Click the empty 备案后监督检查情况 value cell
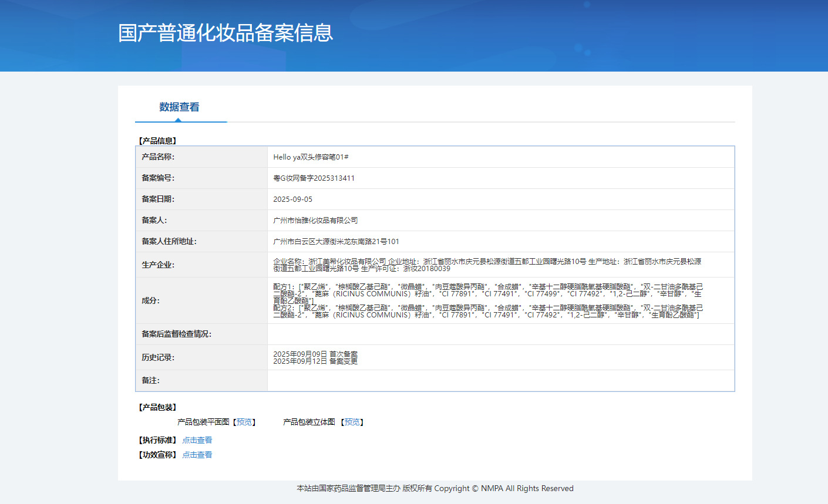Screen dimensions: 828x504 [500, 334]
